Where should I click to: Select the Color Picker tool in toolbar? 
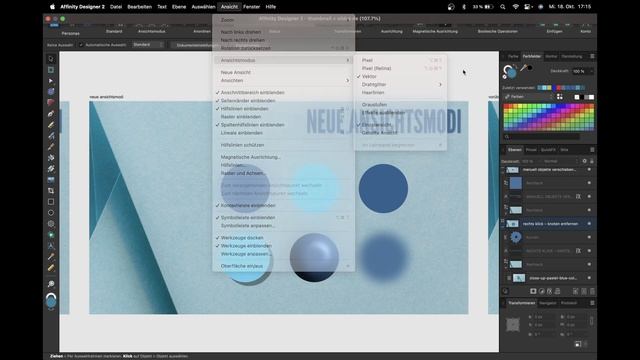51,257
